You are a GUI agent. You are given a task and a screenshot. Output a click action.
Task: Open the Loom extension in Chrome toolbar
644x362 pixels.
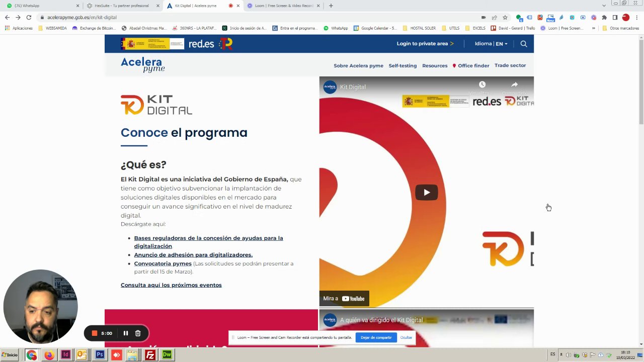[594, 17]
